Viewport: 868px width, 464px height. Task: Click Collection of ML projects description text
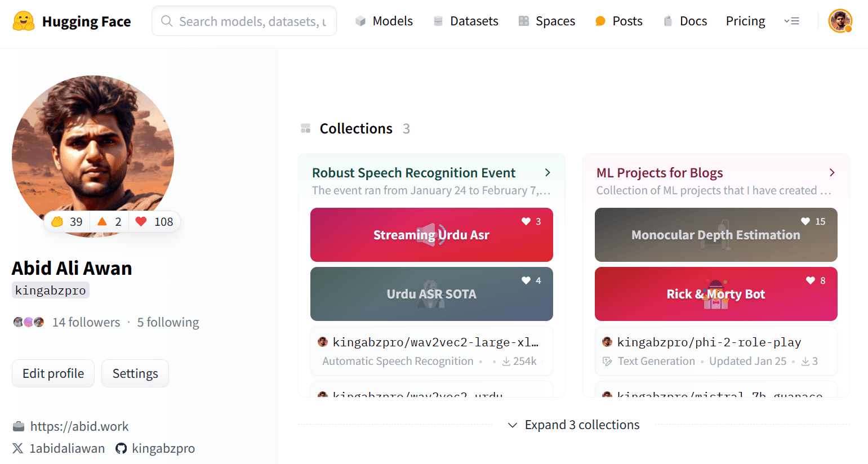pyautogui.click(x=714, y=190)
